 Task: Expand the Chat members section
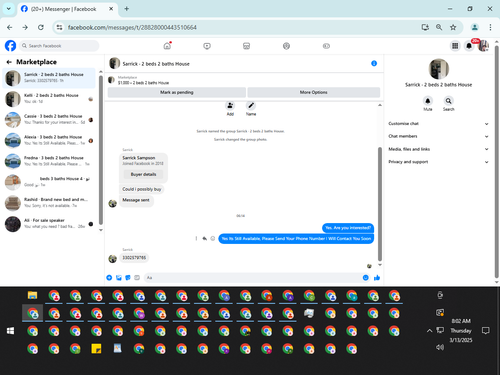pyautogui.click(x=438, y=136)
